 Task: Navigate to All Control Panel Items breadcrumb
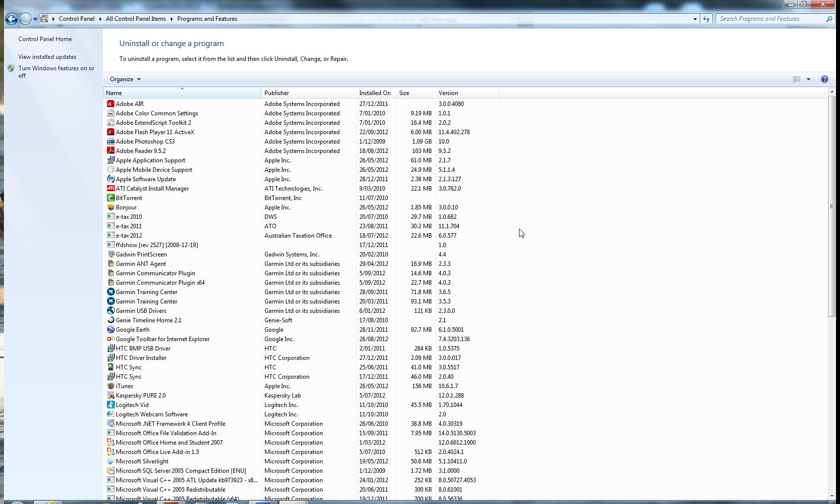point(136,19)
